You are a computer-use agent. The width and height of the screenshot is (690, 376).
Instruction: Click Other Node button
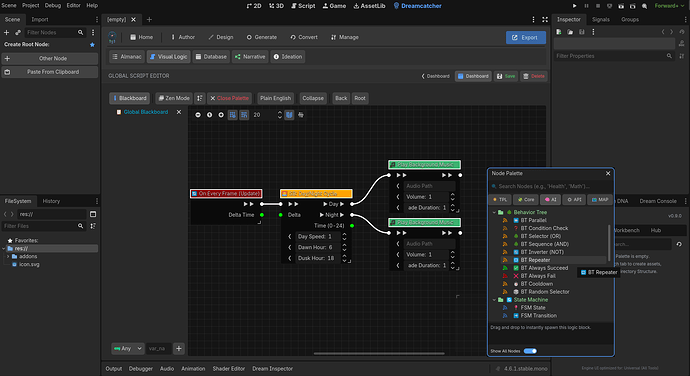coord(50,59)
